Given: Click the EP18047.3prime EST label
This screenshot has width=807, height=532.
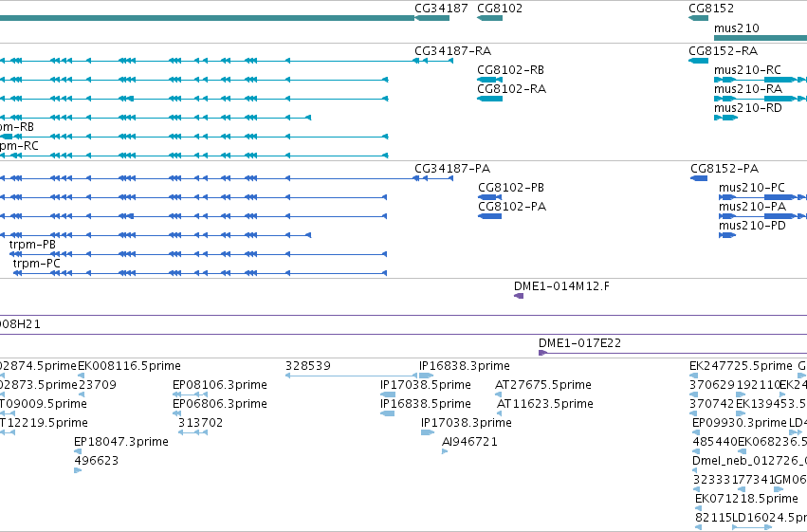Looking at the screenshot, I should click(x=121, y=442).
